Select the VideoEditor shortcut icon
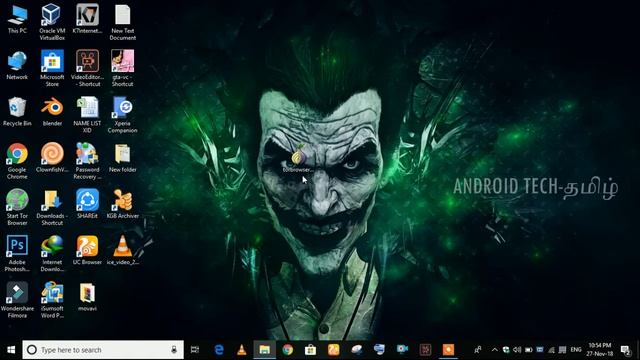This screenshot has height=360, width=640. pos(87,68)
